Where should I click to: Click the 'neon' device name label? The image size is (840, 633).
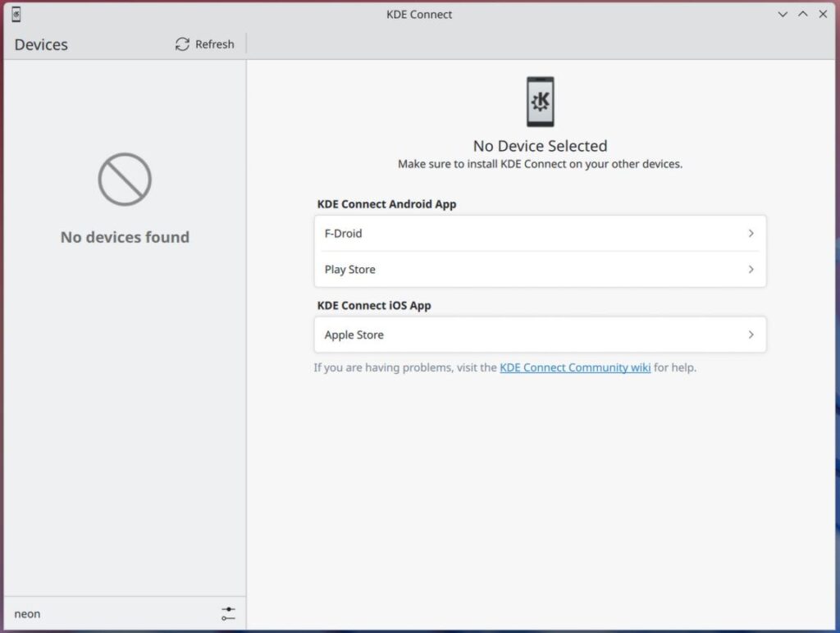[x=27, y=613]
